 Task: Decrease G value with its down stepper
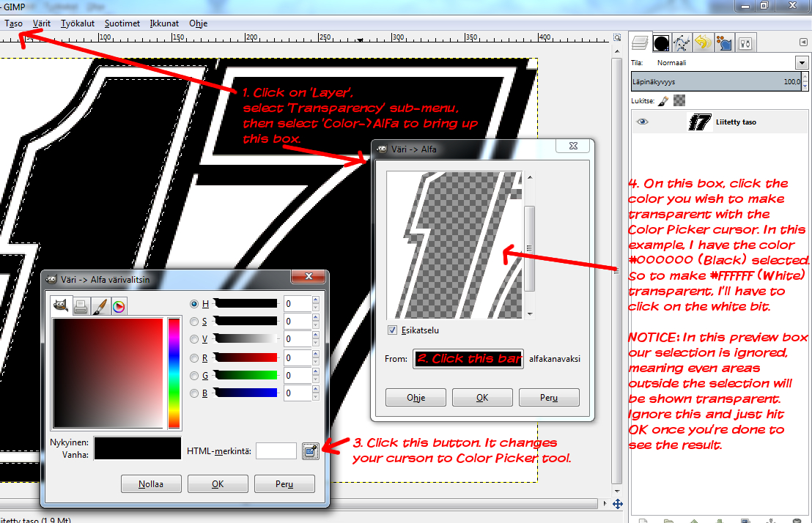(315, 379)
